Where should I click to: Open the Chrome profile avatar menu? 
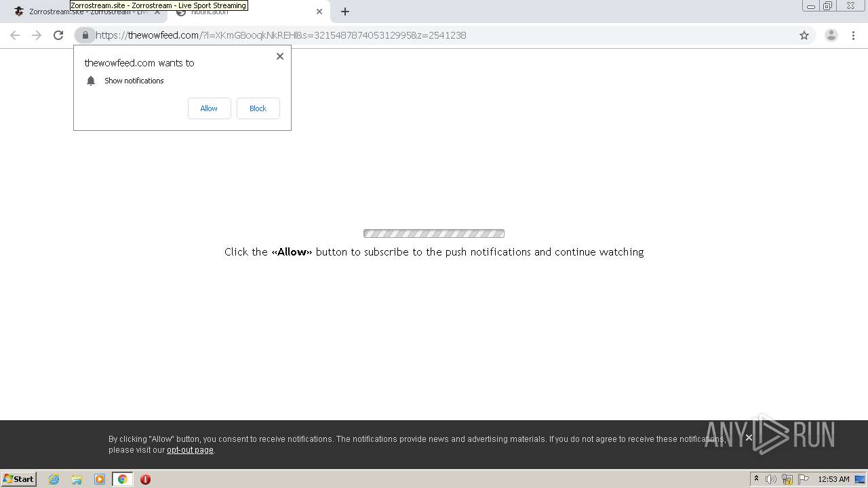tap(831, 35)
